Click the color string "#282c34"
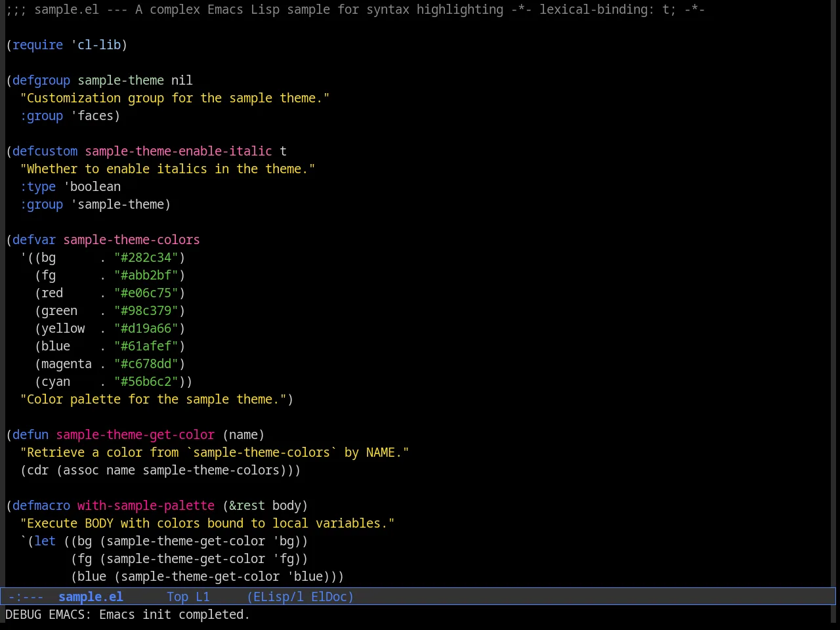The width and height of the screenshot is (840, 630). pos(146,257)
